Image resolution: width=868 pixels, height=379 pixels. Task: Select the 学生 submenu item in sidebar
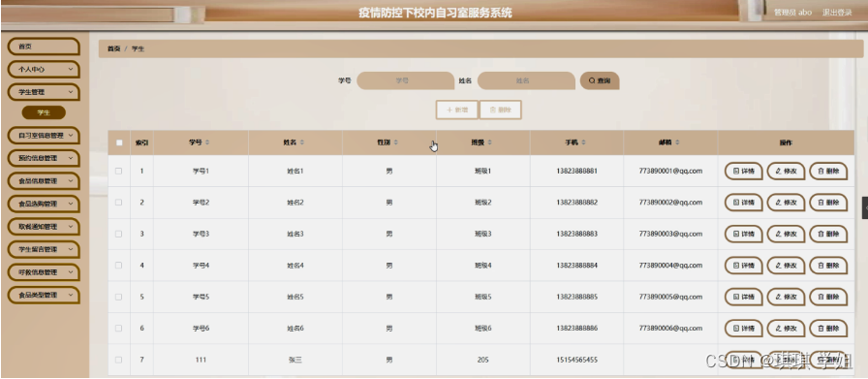point(44,113)
